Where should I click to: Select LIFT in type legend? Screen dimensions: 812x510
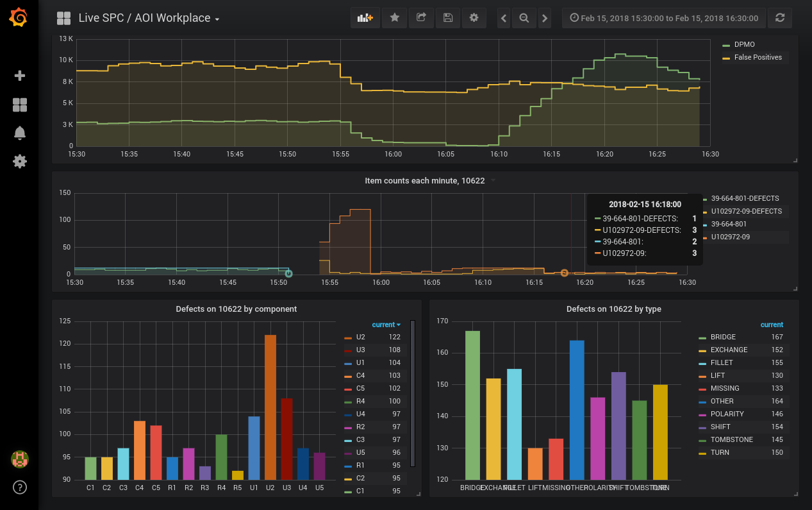click(x=718, y=375)
